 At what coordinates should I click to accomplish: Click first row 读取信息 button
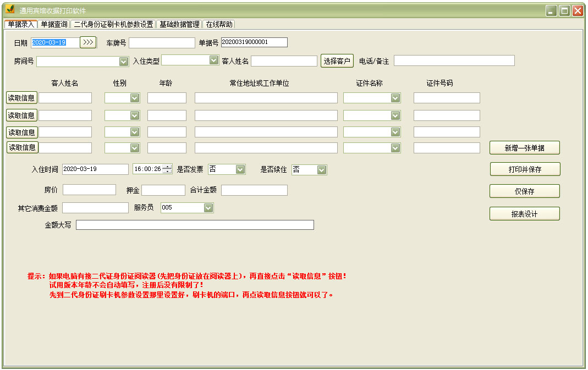[x=21, y=98]
